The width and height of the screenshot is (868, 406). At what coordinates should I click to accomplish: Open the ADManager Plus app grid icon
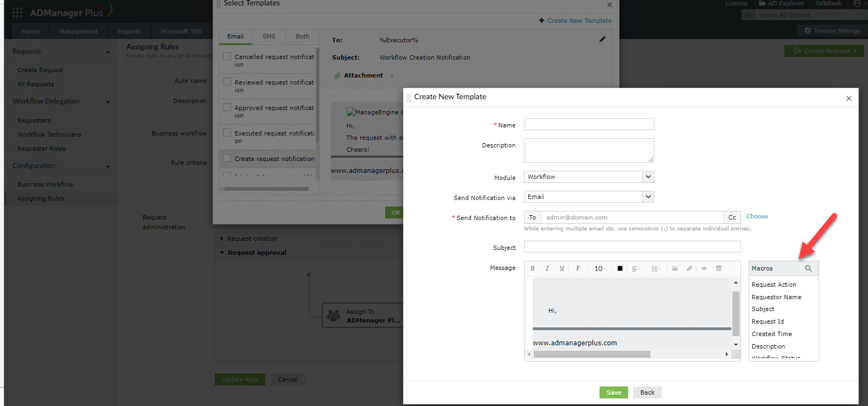pyautogui.click(x=17, y=12)
